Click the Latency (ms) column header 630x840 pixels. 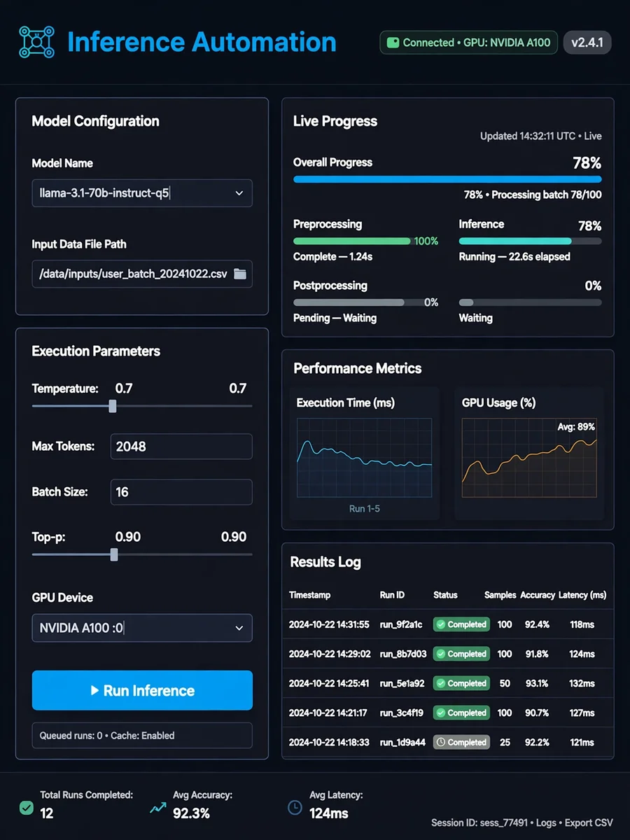click(582, 595)
